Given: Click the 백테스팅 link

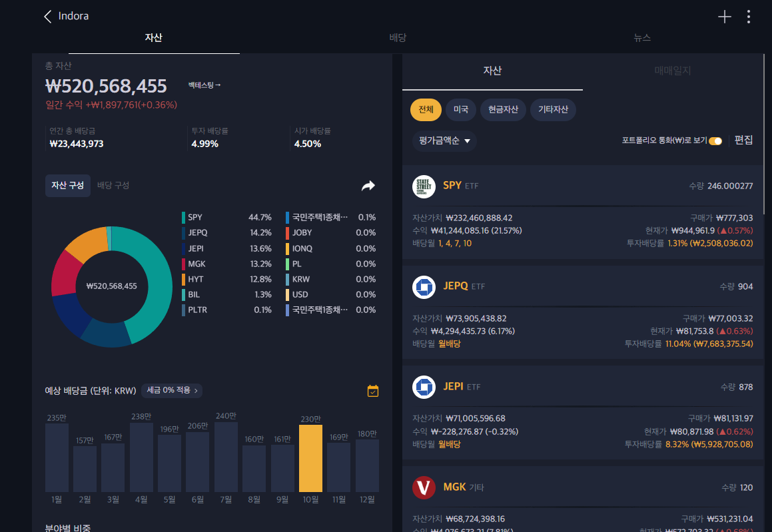Looking at the screenshot, I should tap(204, 85).
